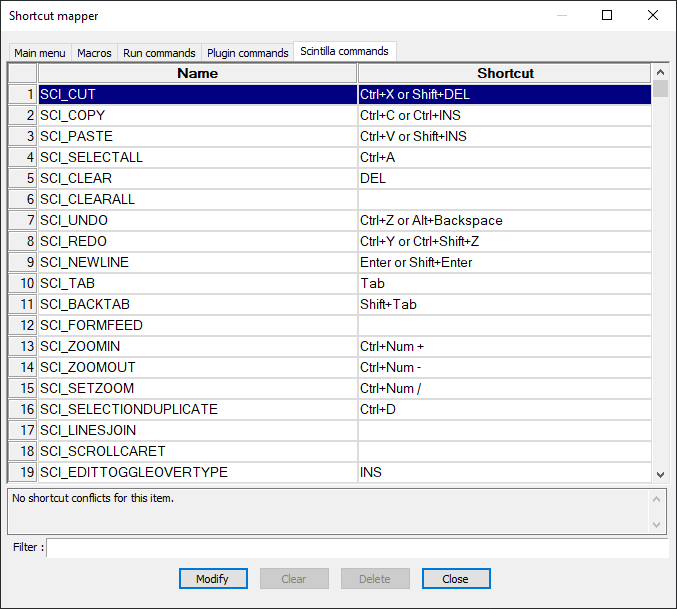This screenshot has width=677, height=609.
Task: Focus the Filter input field
Action: click(x=357, y=547)
